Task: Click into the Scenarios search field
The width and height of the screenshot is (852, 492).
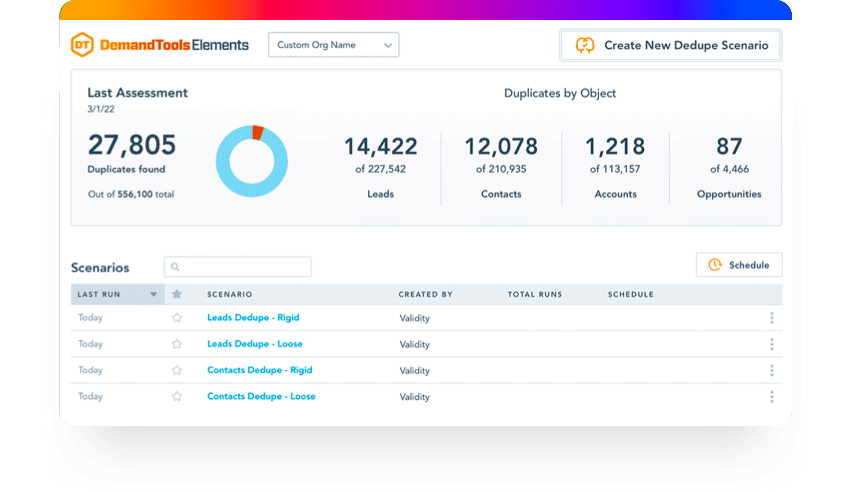Action: pyautogui.click(x=237, y=266)
